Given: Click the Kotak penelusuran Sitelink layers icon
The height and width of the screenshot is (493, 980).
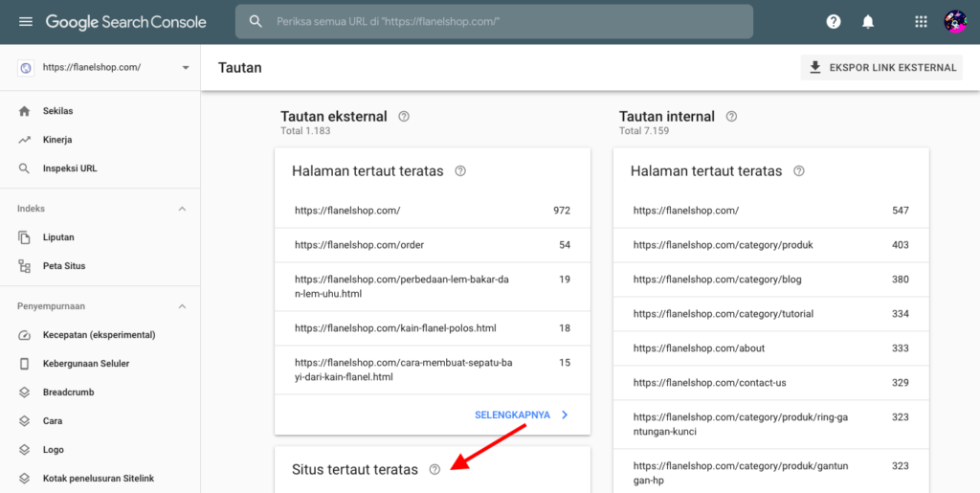Looking at the screenshot, I should (24, 479).
